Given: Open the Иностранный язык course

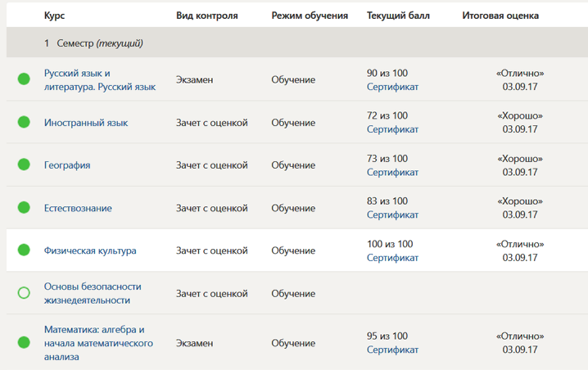Looking at the screenshot, I should tap(86, 123).
